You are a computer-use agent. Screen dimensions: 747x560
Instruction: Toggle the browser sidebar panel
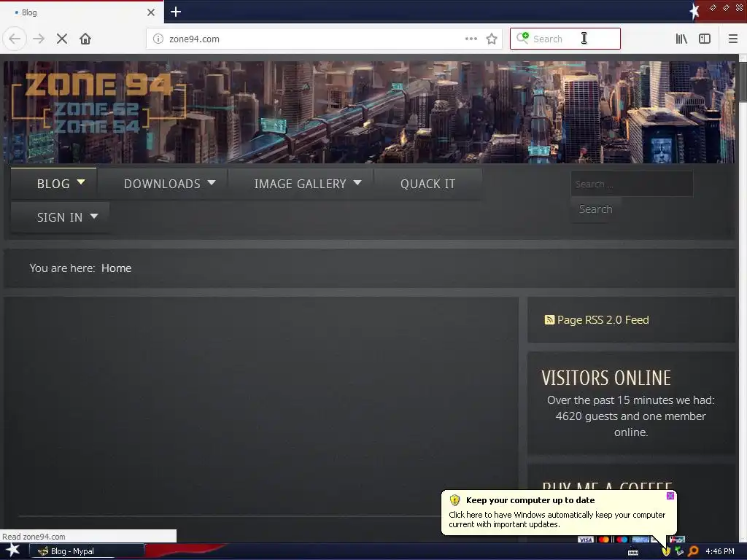(705, 39)
